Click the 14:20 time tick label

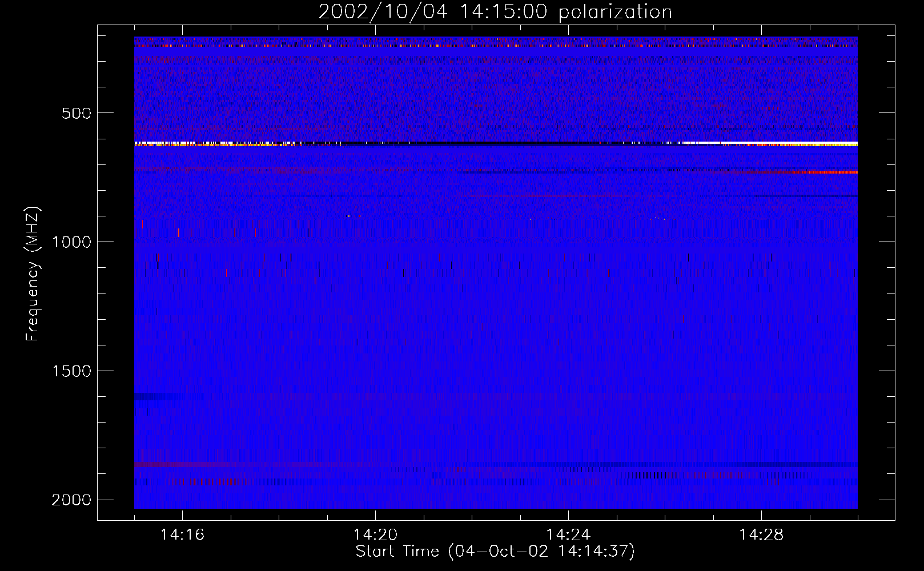tap(376, 535)
